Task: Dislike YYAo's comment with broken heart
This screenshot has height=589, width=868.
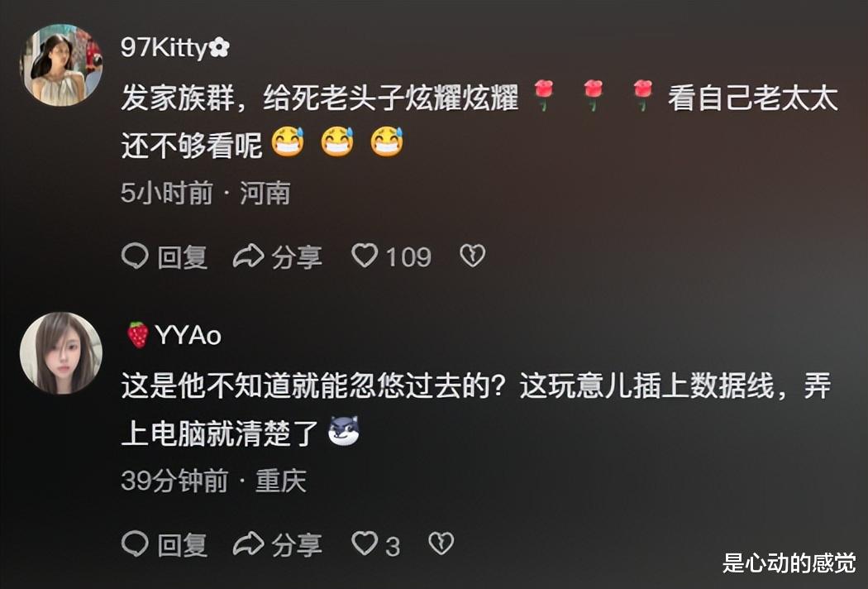Action: (x=441, y=544)
